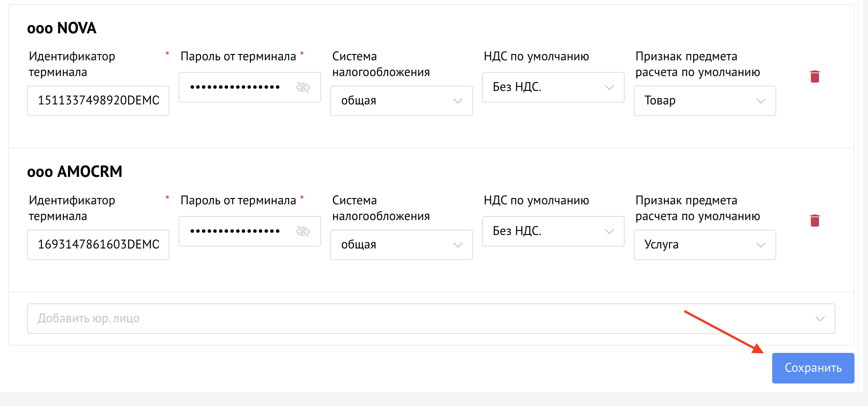
Task: Open tax system dropdown for ooo AMOCRM
Action: tap(401, 245)
